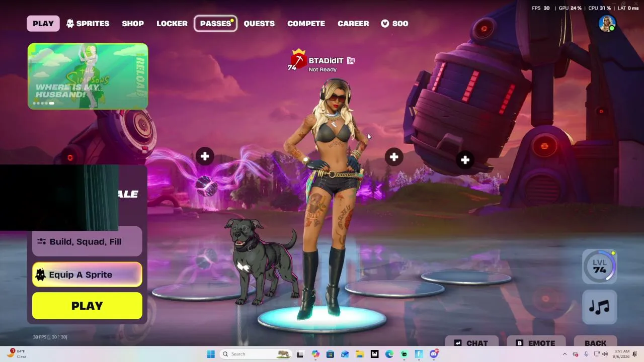
Task: Open File Explorer from the taskbar
Action: (x=360, y=354)
